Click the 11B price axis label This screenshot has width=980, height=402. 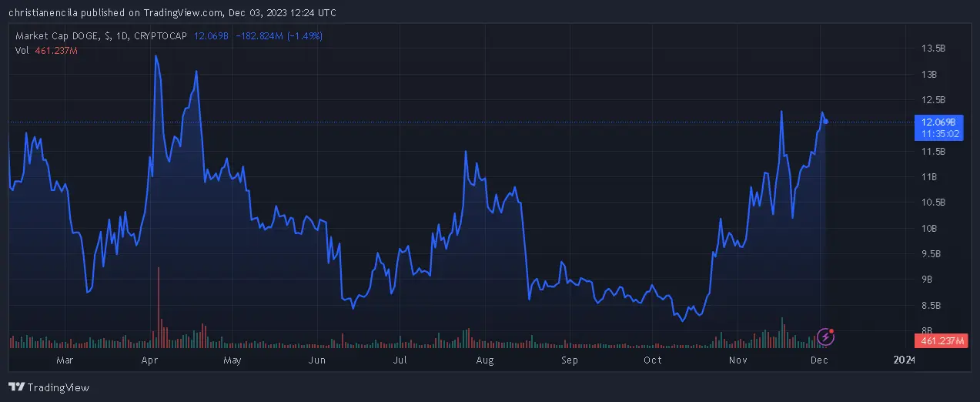929,177
